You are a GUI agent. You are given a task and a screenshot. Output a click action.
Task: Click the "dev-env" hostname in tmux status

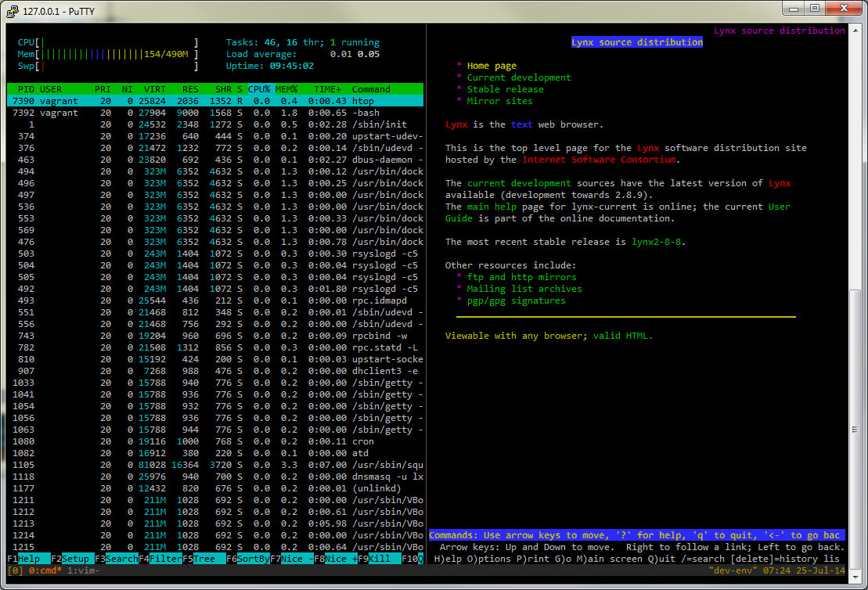click(733, 570)
